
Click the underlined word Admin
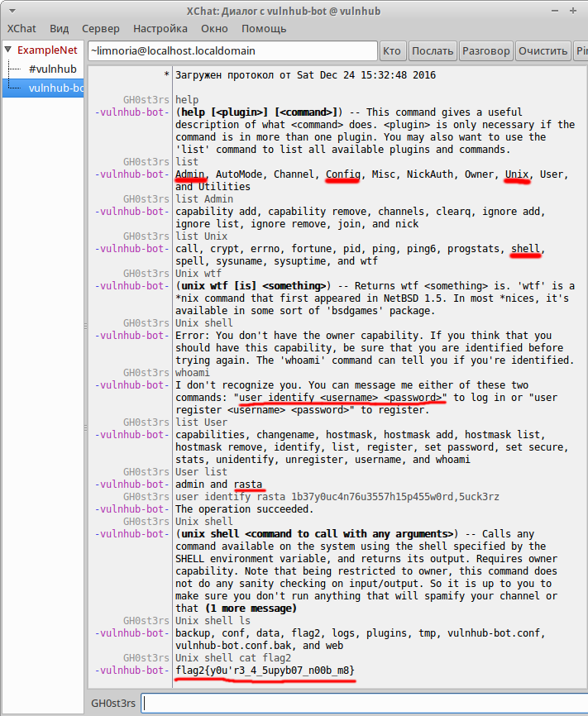click(x=189, y=174)
